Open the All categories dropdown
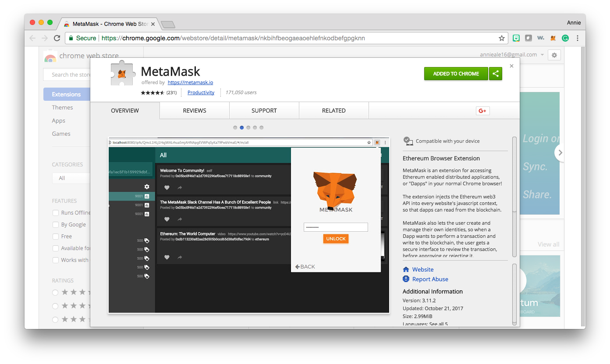 pyautogui.click(x=71, y=178)
